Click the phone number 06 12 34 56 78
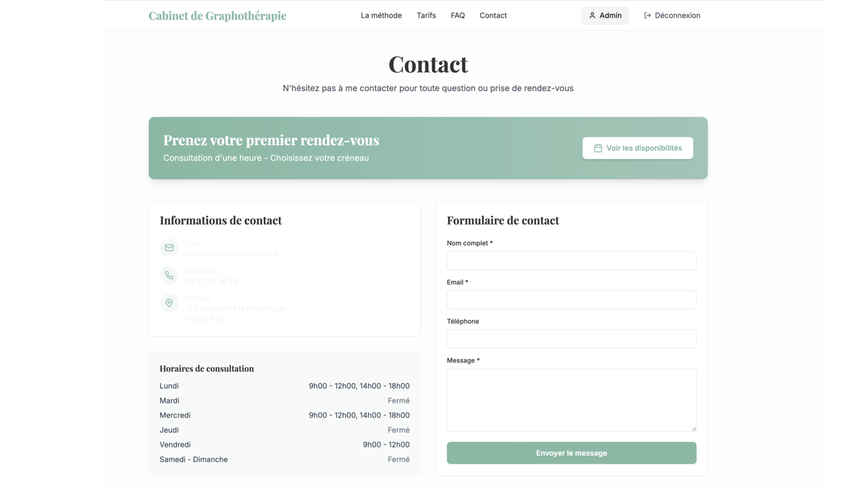 click(x=212, y=281)
